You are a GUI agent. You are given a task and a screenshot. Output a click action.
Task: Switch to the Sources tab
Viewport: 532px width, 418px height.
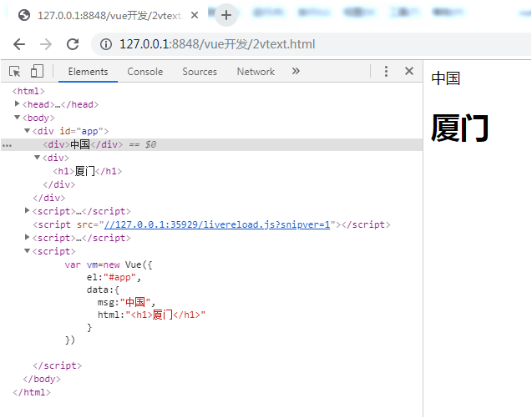[x=200, y=72]
